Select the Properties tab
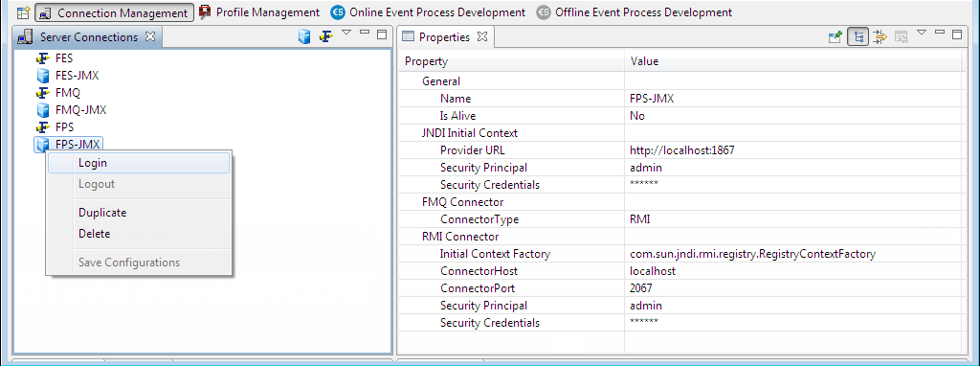The width and height of the screenshot is (980, 366). [x=444, y=37]
